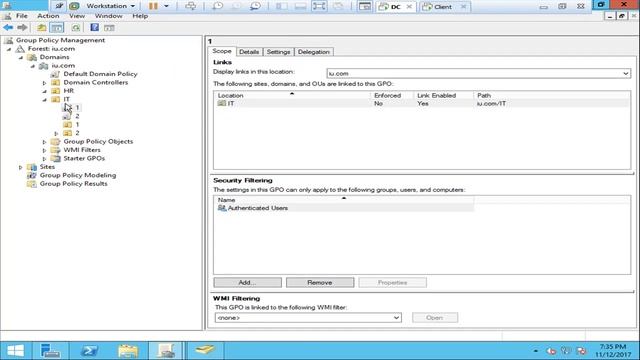This screenshot has height=360, width=640.
Task: Show hidden system tray icons
Action: click(536, 351)
